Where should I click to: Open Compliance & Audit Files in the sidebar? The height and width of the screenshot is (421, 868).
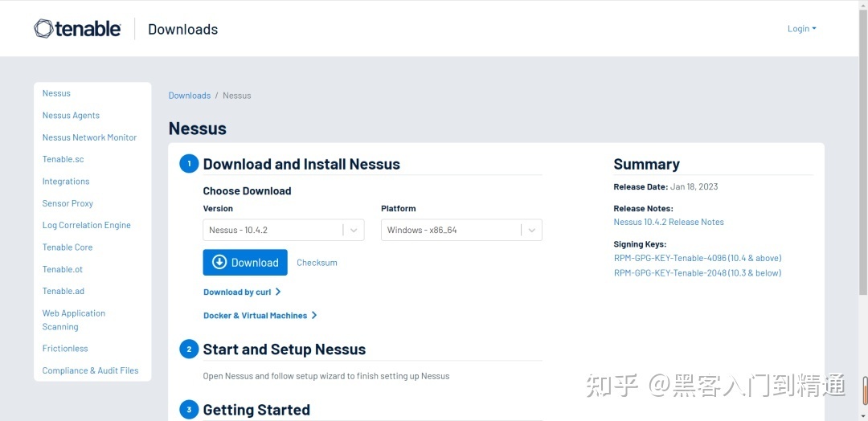(x=90, y=370)
